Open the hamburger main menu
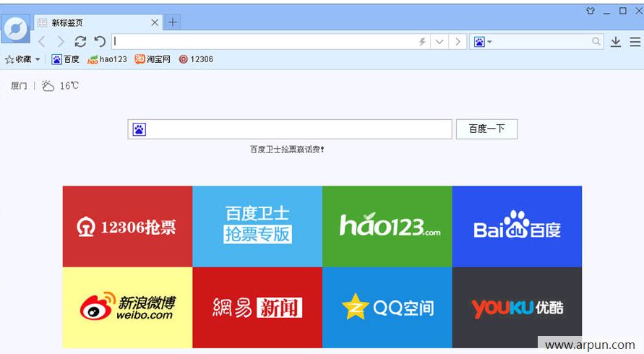Viewport: 644px width, 354px height. click(x=635, y=41)
